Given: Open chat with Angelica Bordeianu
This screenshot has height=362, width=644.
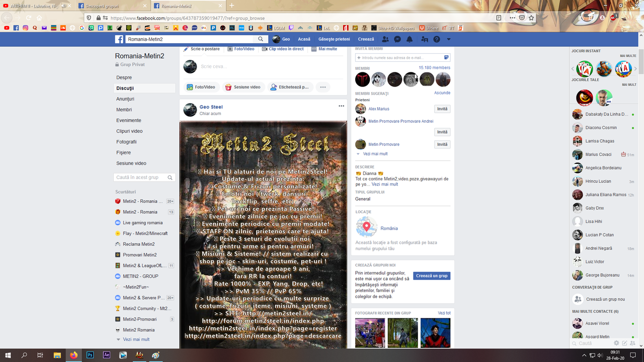Looking at the screenshot, I should pos(603,168).
